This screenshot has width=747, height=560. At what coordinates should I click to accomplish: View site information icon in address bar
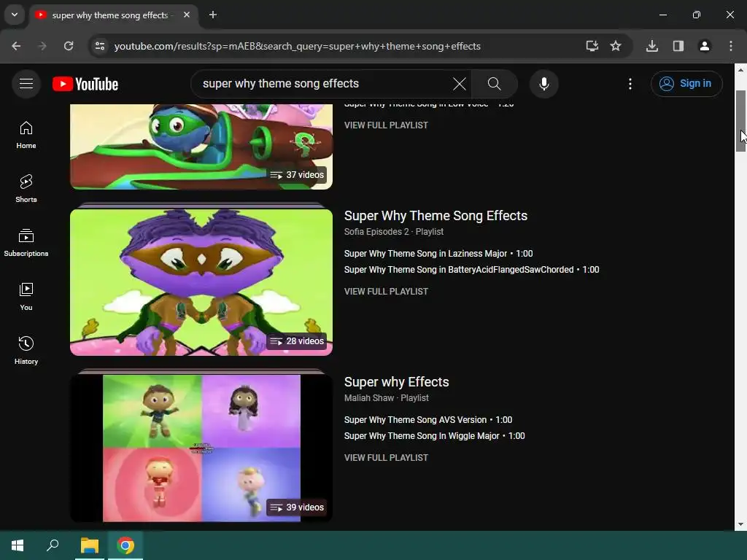[x=100, y=46]
